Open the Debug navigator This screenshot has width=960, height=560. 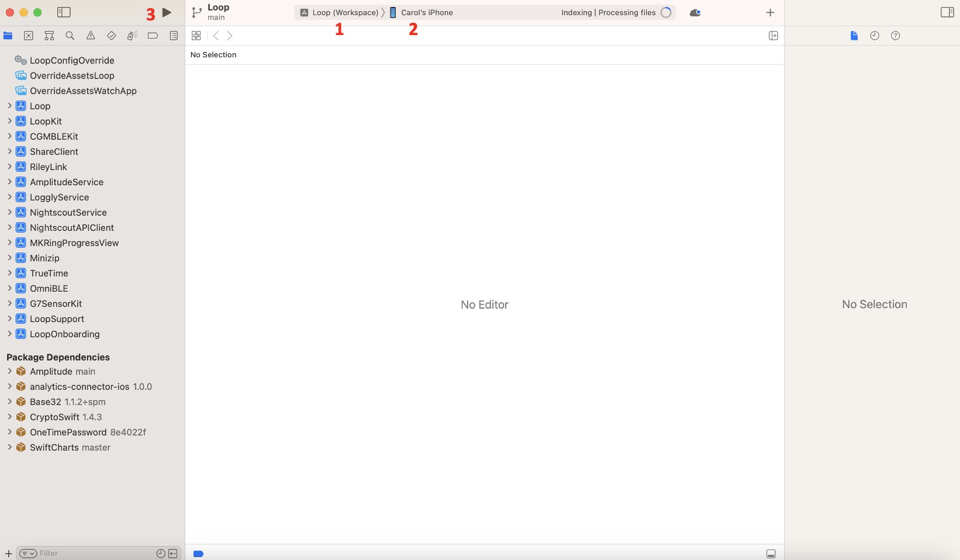point(132,36)
